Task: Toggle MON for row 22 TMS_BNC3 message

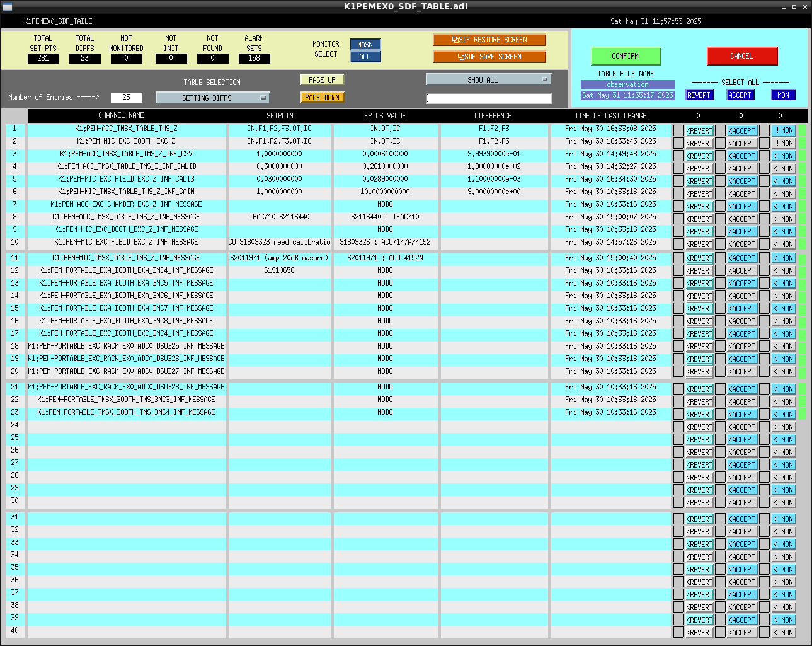Action: click(x=784, y=401)
